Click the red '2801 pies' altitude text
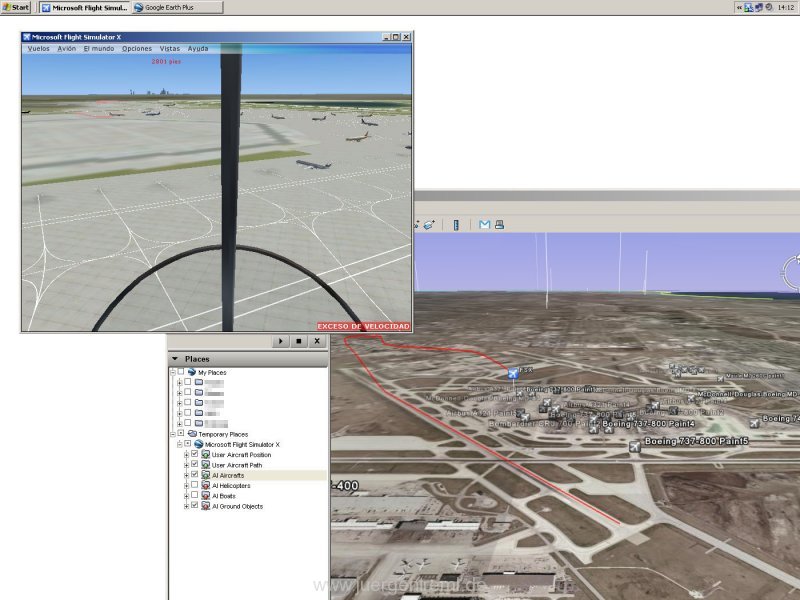The width and height of the screenshot is (800, 600). [x=166, y=61]
